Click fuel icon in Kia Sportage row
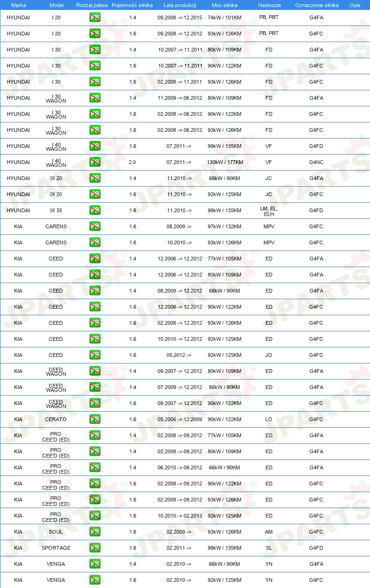Screen dimensions: 370x588 95,548
